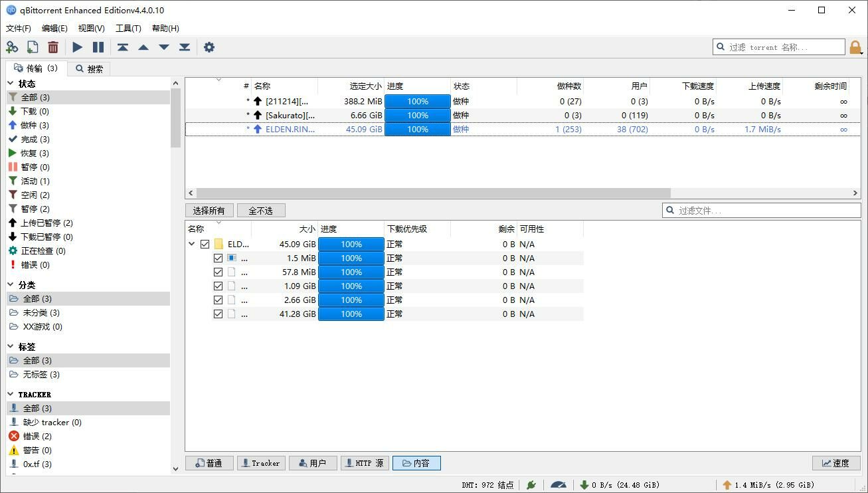Click the add torrent file icon
This screenshot has width=868, height=493.
pyautogui.click(x=33, y=47)
